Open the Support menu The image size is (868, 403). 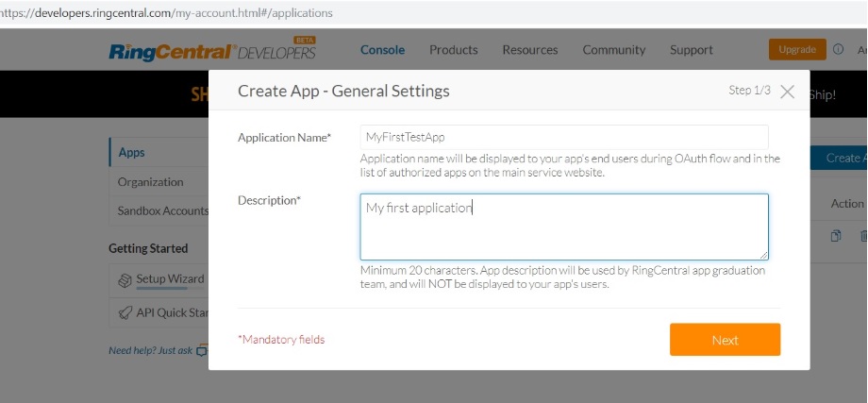(691, 50)
